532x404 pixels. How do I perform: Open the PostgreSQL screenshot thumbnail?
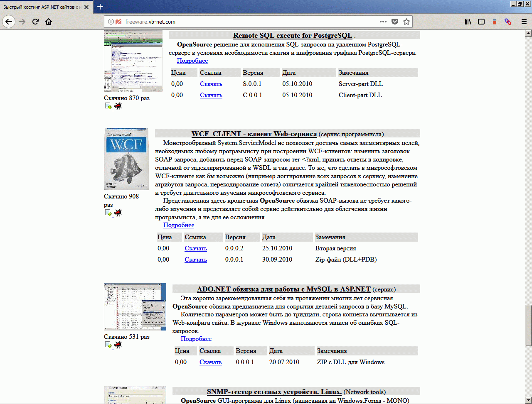coord(133,61)
